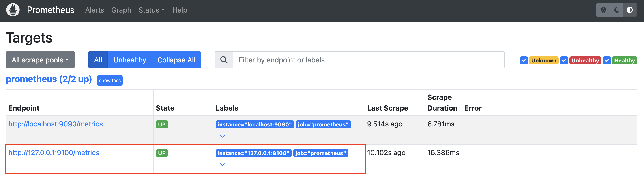Open http://localhost:9090/metrics endpoint link
This screenshot has width=644, height=188.
coord(56,124)
